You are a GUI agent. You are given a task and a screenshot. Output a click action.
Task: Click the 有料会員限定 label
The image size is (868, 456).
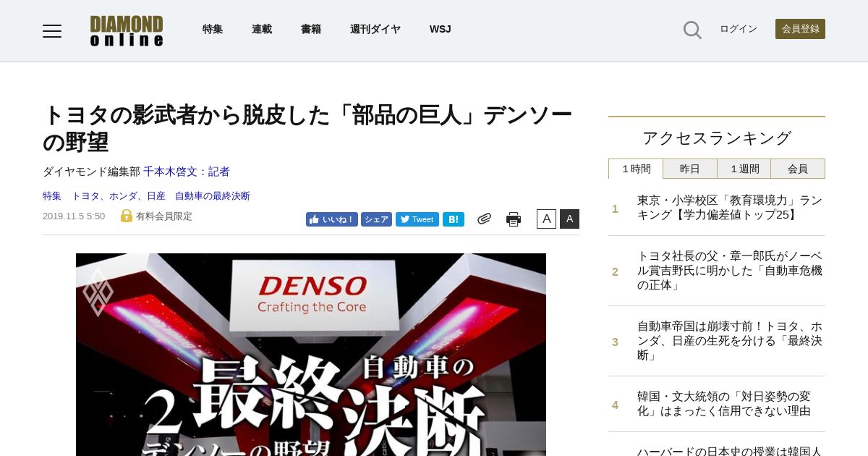[164, 216]
